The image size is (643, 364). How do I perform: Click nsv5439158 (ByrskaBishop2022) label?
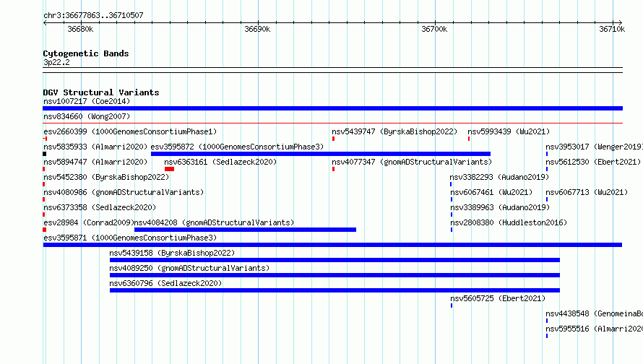172,253
